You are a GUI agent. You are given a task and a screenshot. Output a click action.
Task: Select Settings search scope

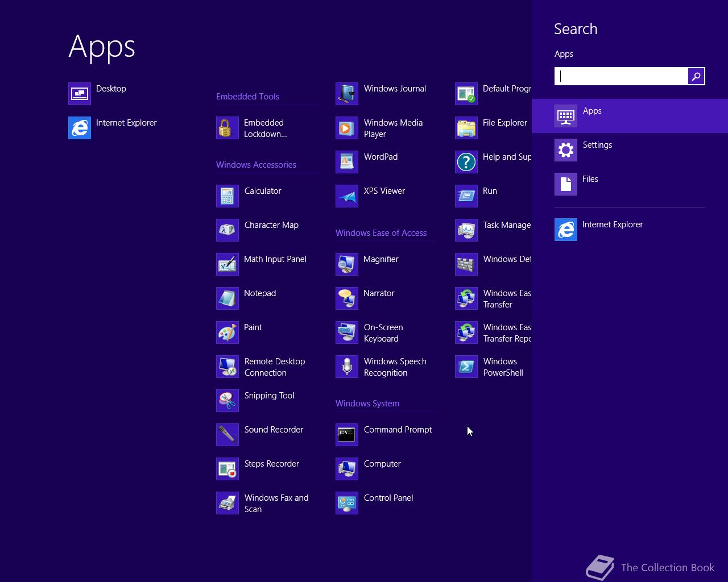630,150
